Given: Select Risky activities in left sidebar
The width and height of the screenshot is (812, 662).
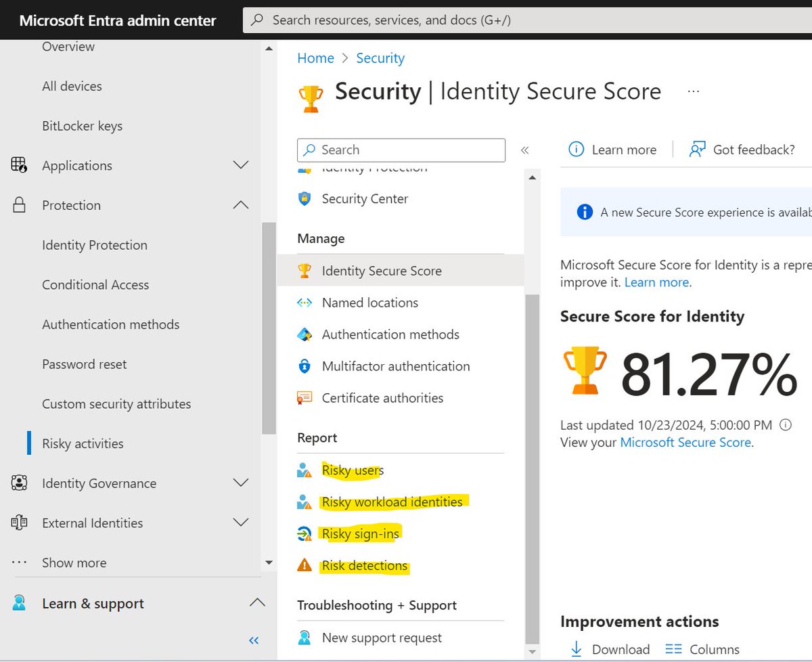Looking at the screenshot, I should 83,444.
